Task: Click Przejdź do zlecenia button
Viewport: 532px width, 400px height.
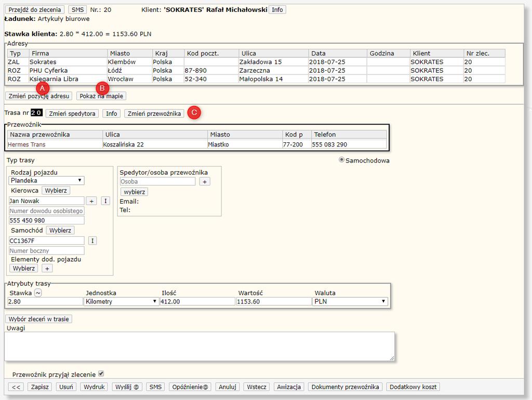Action: (35, 10)
